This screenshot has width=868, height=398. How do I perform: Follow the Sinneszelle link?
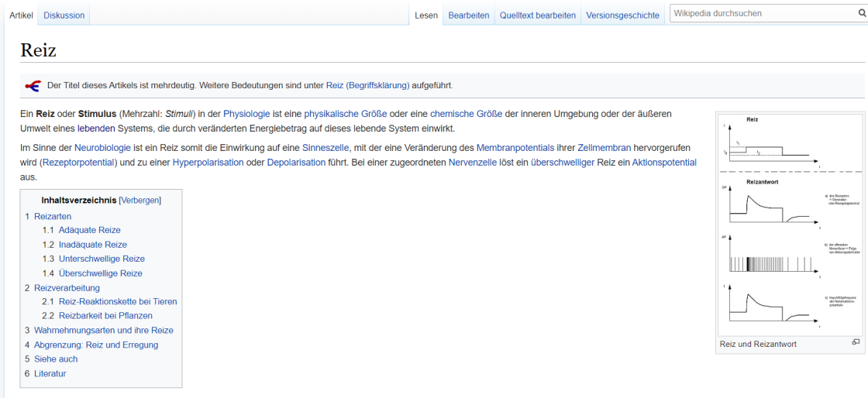(x=325, y=148)
